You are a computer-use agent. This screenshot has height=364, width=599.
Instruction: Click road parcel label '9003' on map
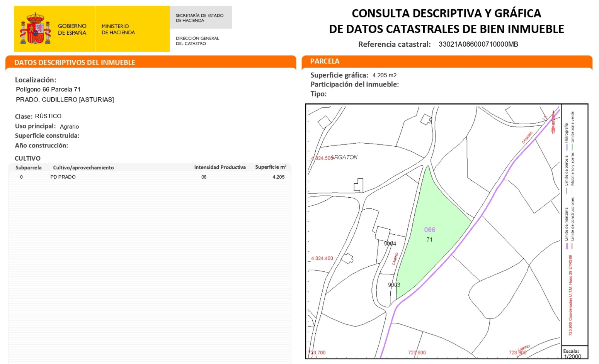(394, 285)
